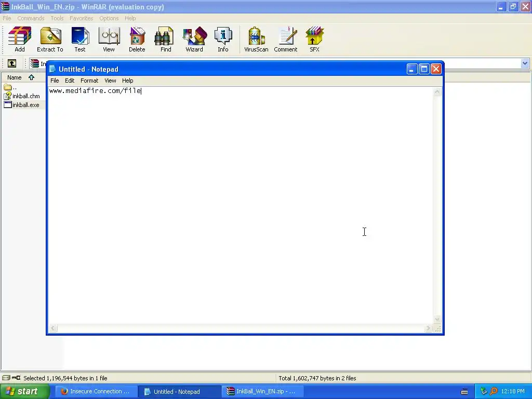Viewport: 532px width, 399px height.
Task: Show archive Info icon
Action: pyautogui.click(x=223, y=39)
